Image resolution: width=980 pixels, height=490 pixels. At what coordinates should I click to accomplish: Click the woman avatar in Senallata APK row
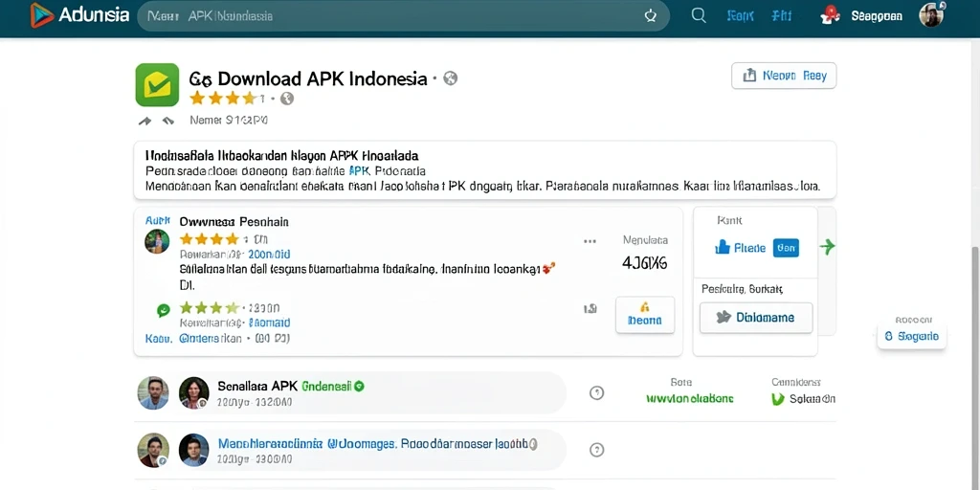point(193,393)
